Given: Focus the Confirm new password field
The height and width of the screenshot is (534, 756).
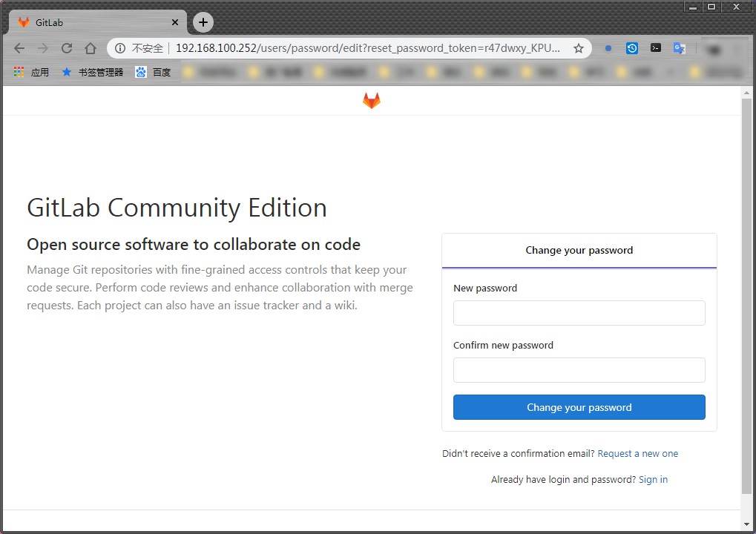Looking at the screenshot, I should pos(579,370).
